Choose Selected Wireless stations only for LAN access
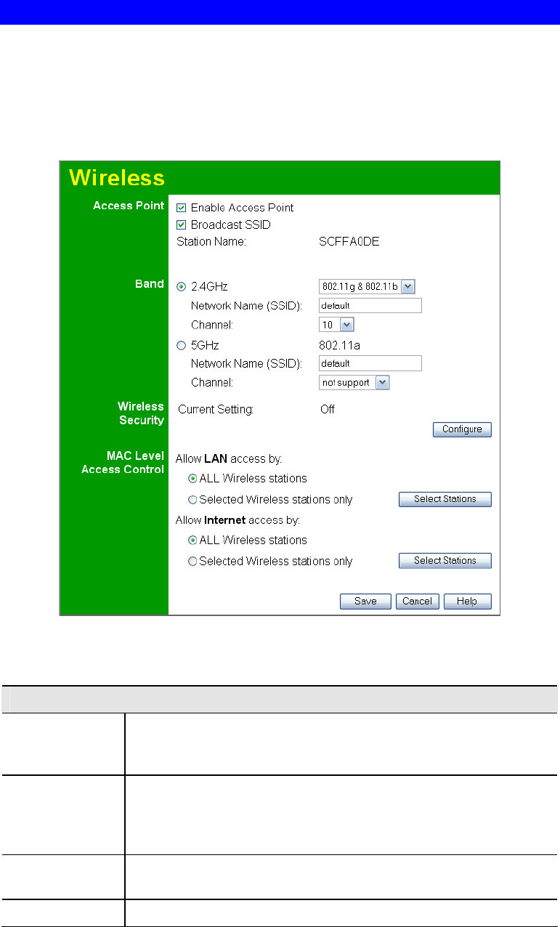The height and width of the screenshot is (927, 560). (x=192, y=500)
